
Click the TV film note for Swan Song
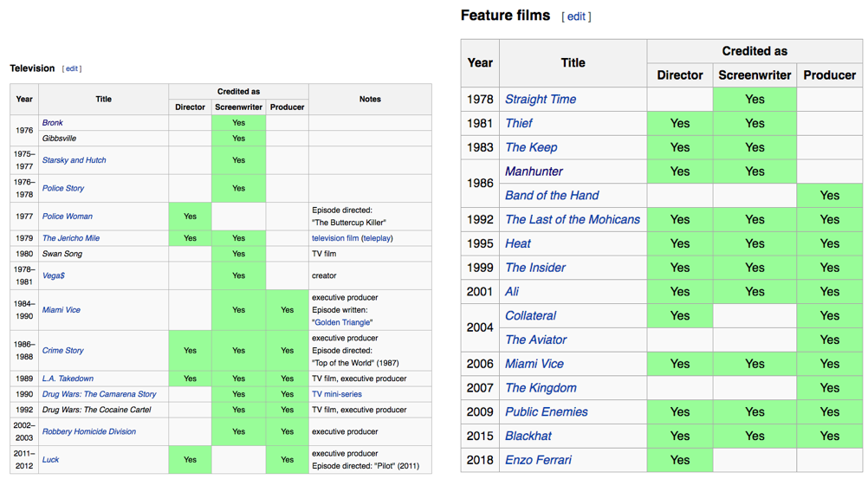(x=324, y=254)
